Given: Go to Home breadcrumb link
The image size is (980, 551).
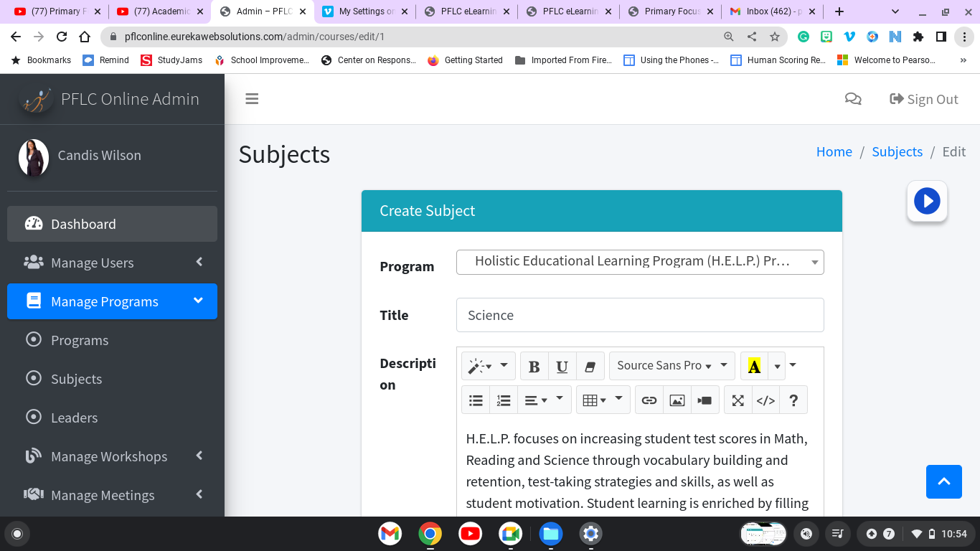Looking at the screenshot, I should coord(834,151).
